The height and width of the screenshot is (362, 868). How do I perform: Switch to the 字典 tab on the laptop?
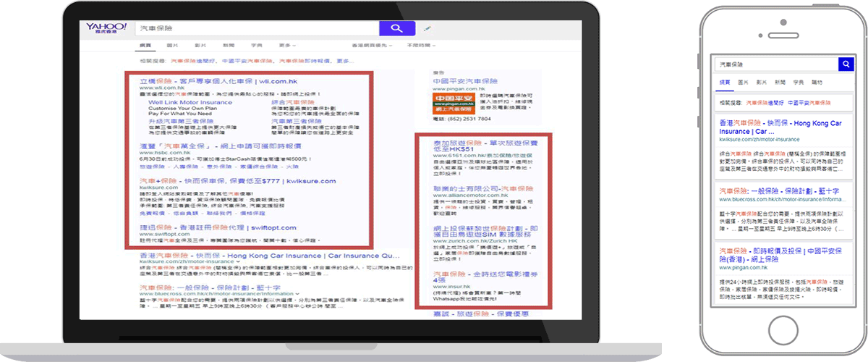tap(256, 45)
